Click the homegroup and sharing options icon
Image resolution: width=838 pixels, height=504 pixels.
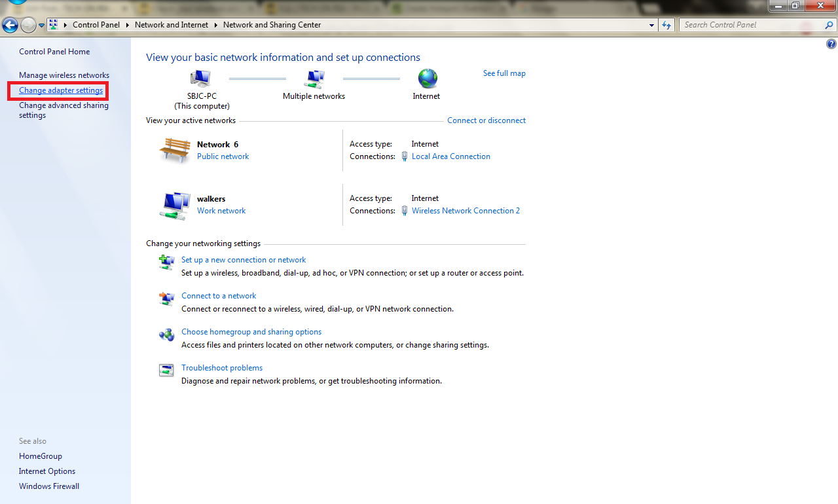click(x=166, y=334)
